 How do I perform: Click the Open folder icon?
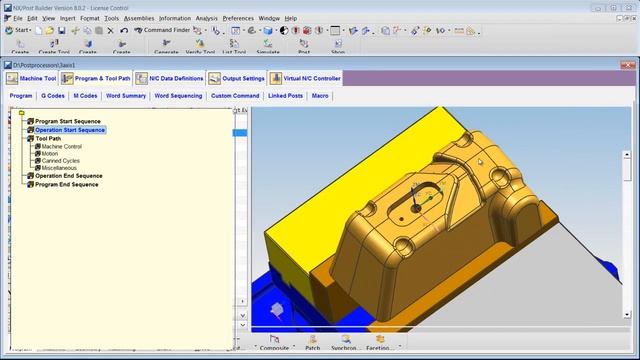[x=50, y=31]
